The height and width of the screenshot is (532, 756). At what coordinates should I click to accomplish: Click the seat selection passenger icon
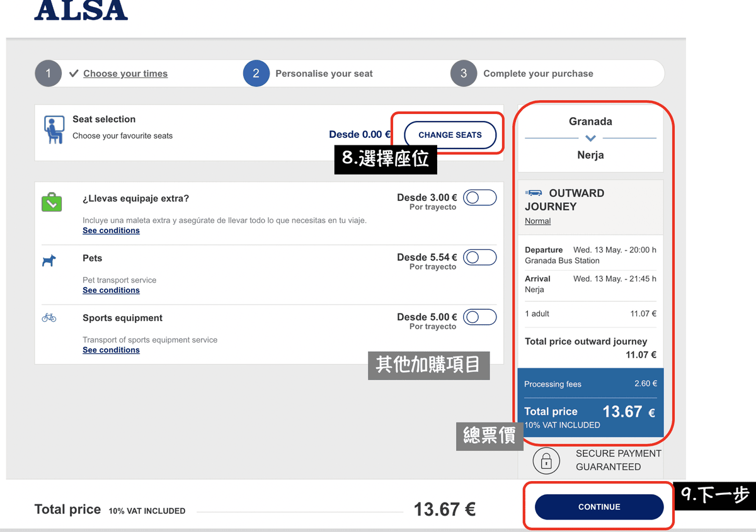[54, 130]
